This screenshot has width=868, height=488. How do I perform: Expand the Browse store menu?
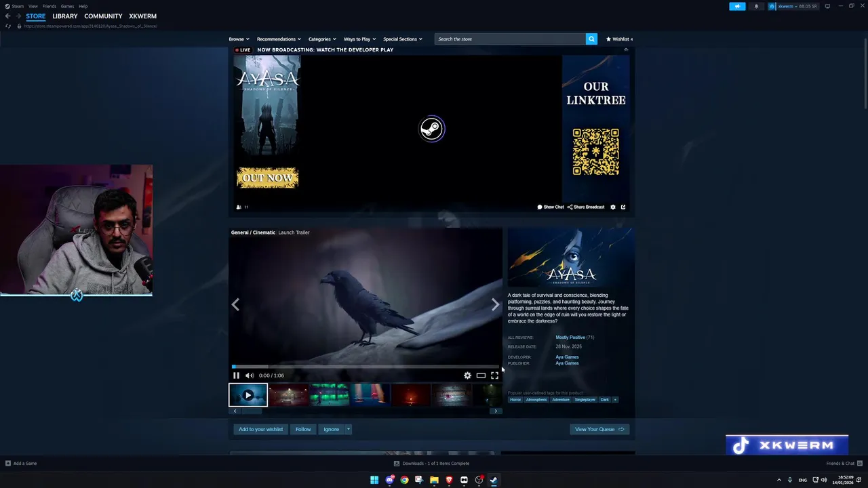point(239,39)
